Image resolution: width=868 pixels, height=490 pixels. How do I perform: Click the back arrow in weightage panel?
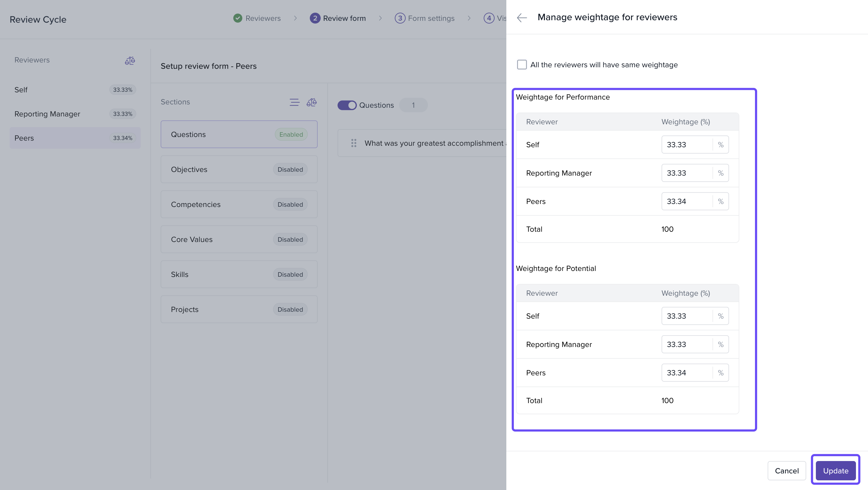pos(522,17)
